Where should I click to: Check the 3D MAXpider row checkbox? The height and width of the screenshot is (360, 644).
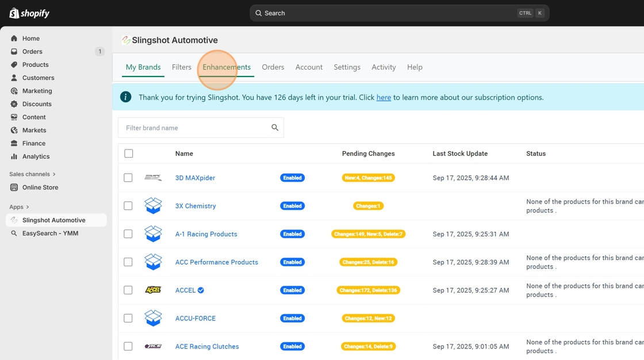pos(128,178)
